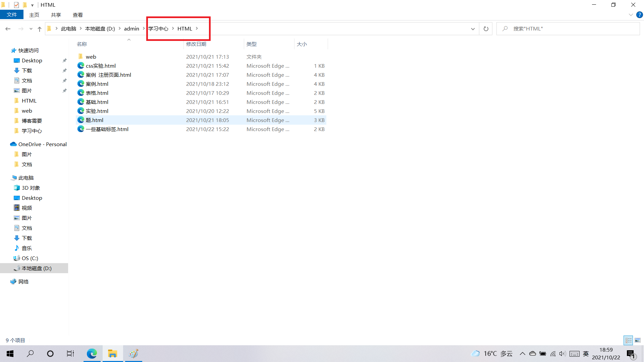Click the back navigation arrow
644x362 pixels.
tap(8, 29)
